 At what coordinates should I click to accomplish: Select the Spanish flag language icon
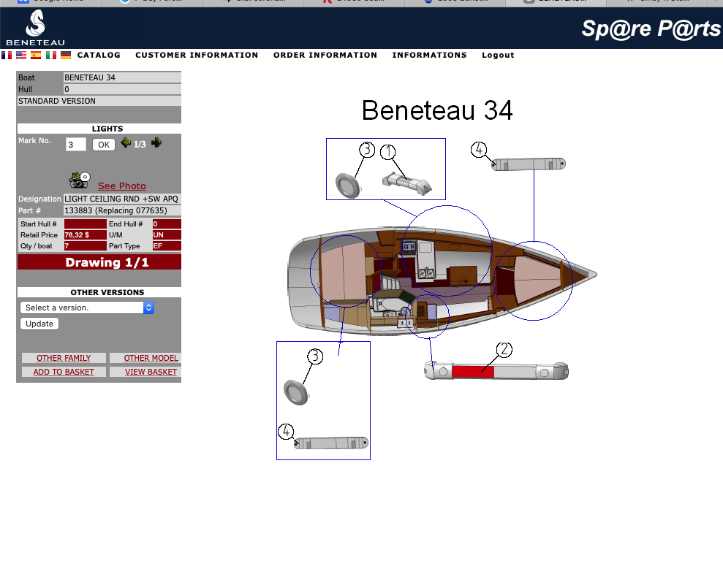[x=36, y=56]
